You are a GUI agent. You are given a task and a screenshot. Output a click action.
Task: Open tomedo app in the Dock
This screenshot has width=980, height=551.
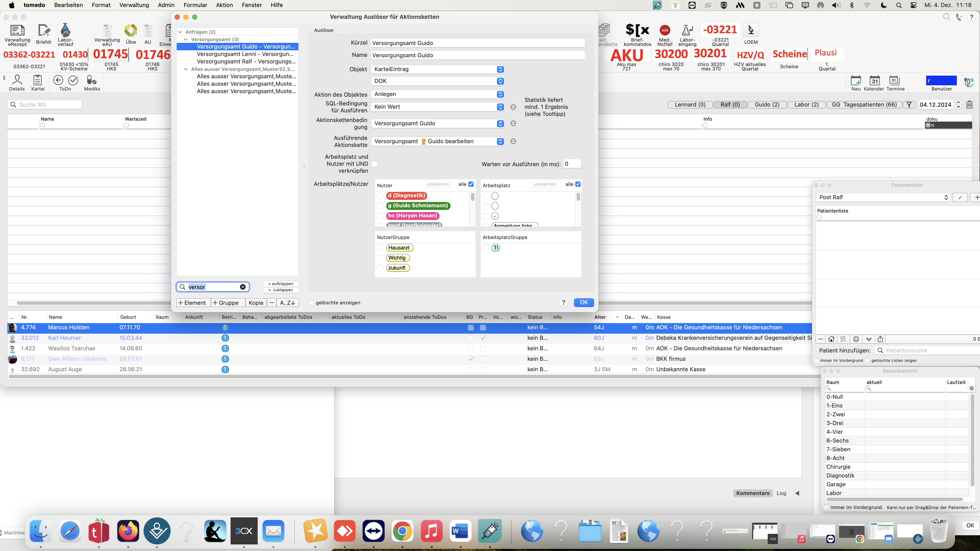click(x=98, y=531)
